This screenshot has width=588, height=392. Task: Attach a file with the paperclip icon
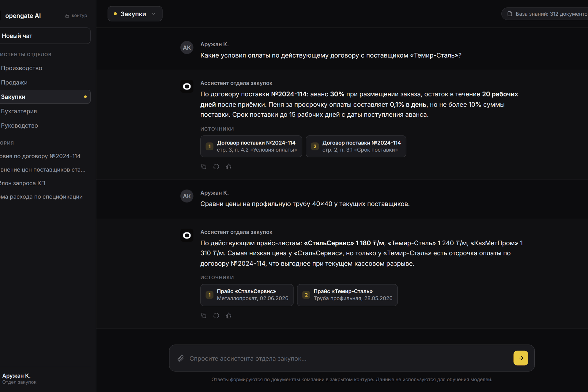click(x=181, y=358)
